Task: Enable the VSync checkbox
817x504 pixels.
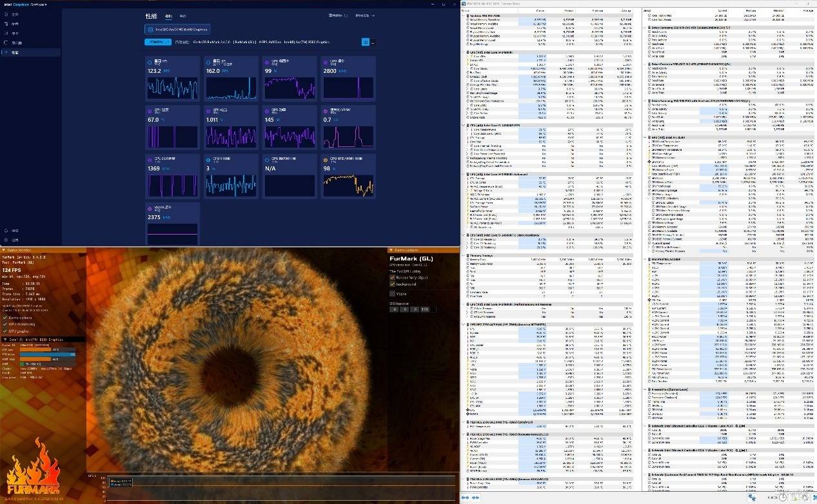Action: pos(392,293)
